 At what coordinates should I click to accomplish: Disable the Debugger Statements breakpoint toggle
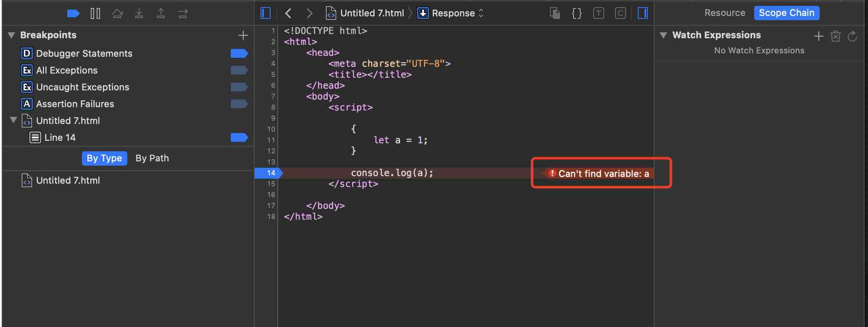click(239, 53)
